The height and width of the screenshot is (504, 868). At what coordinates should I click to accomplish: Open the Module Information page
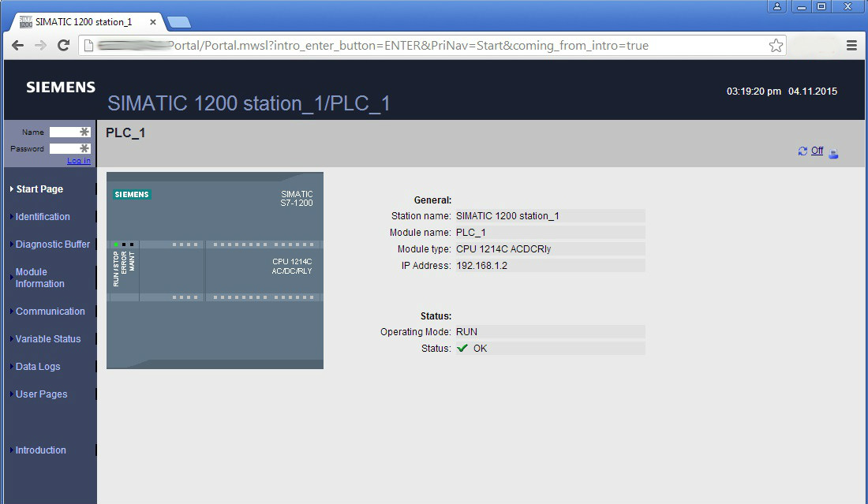[40, 278]
